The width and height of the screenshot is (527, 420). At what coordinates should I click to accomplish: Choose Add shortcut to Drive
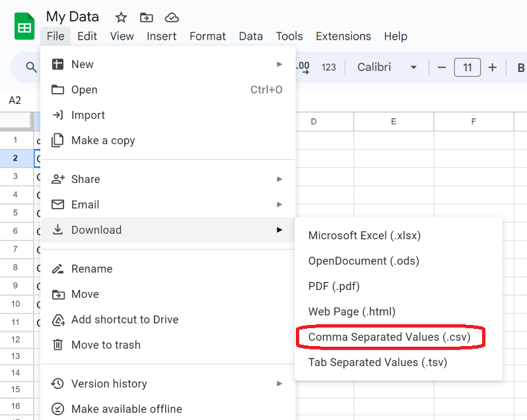click(x=168, y=320)
